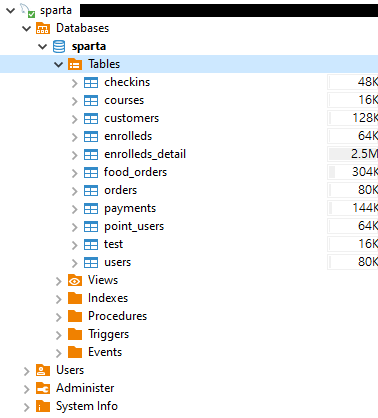This screenshot has width=378, height=418.
Task: Expand the users table node
Action: [75, 263]
